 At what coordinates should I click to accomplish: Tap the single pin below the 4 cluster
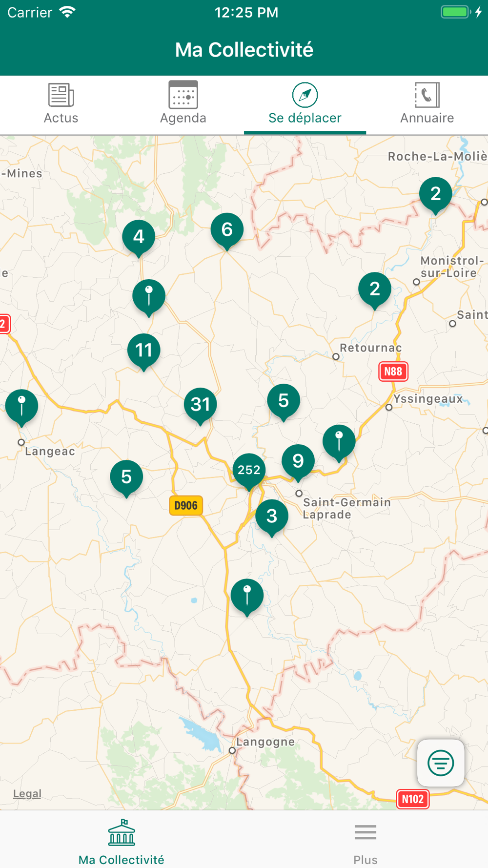point(149,298)
